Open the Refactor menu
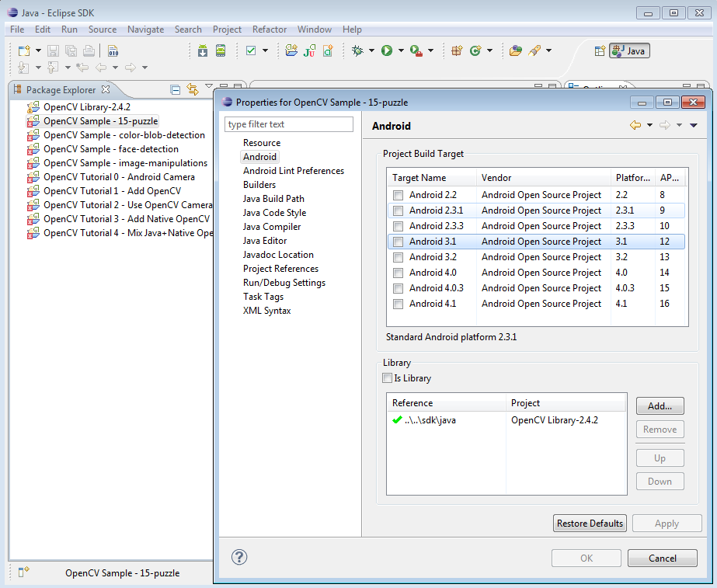 pos(270,30)
